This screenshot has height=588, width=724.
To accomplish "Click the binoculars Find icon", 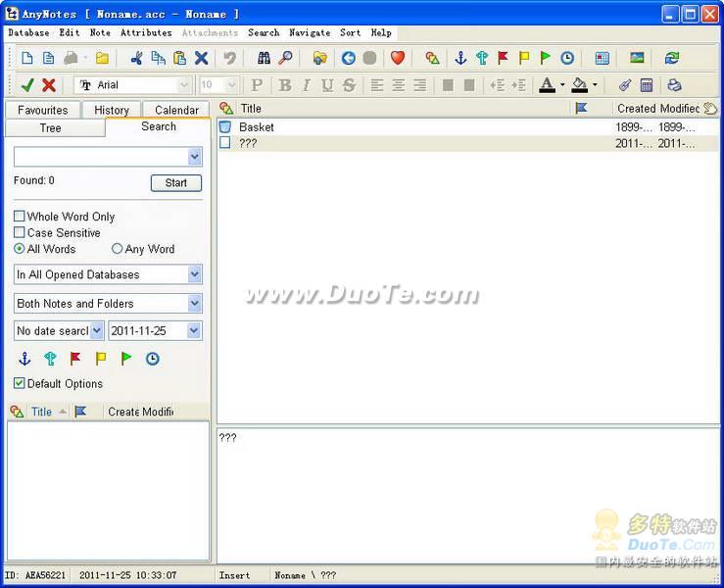I will [264, 59].
